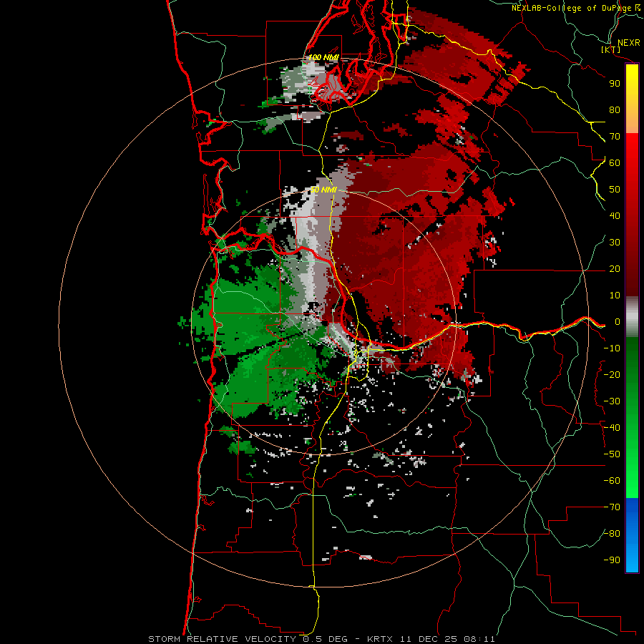644x644 pixels.
Task: Select the 90 value on velocity scale
Action: (615, 84)
